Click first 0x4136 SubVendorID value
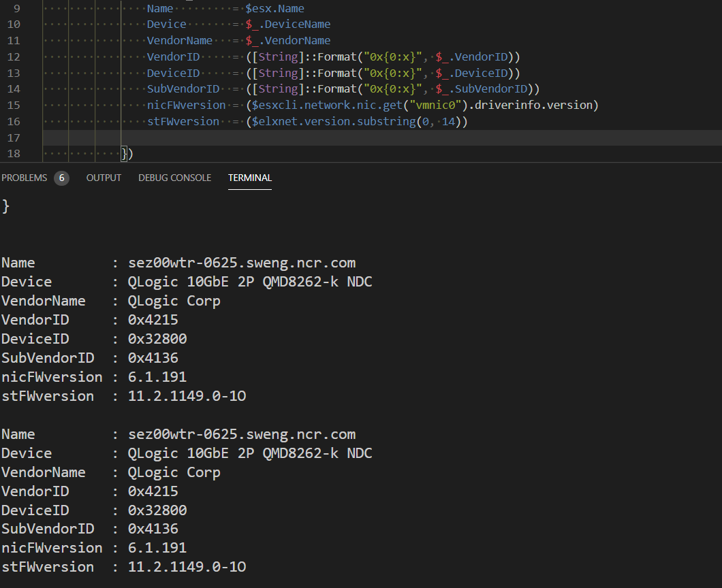 point(153,358)
